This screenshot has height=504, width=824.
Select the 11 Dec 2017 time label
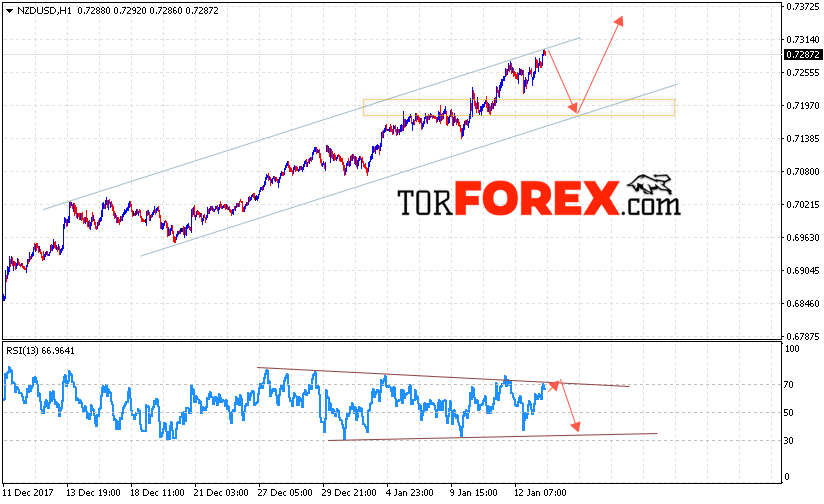click(x=28, y=493)
